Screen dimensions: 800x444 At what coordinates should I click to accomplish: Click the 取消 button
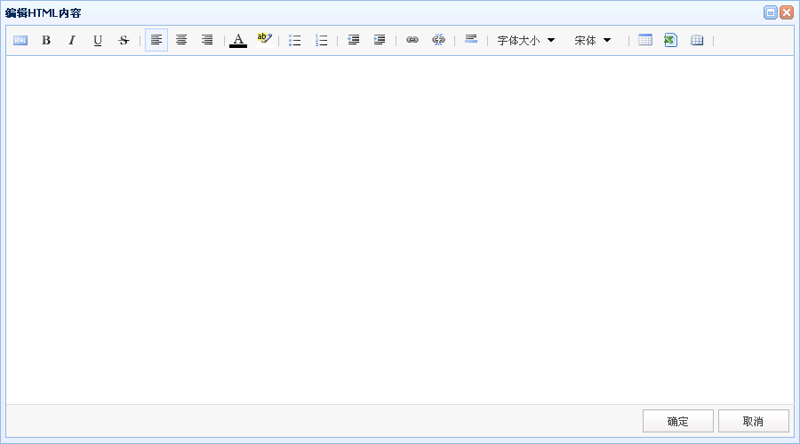(x=753, y=421)
